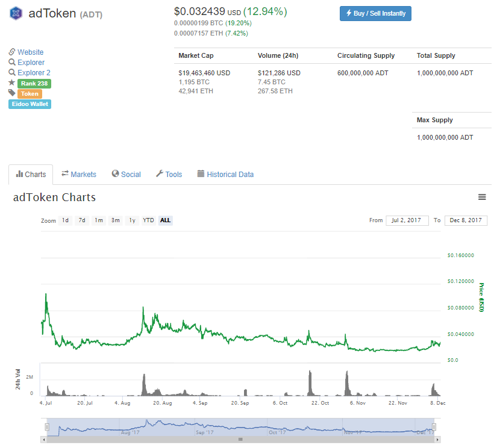Click the Circulating Supply header
The height and width of the screenshot is (448, 494).
click(366, 55)
